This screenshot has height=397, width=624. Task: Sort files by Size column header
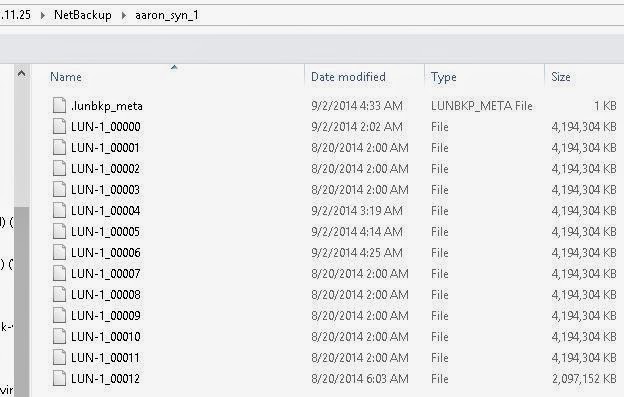pyautogui.click(x=561, y=77)
